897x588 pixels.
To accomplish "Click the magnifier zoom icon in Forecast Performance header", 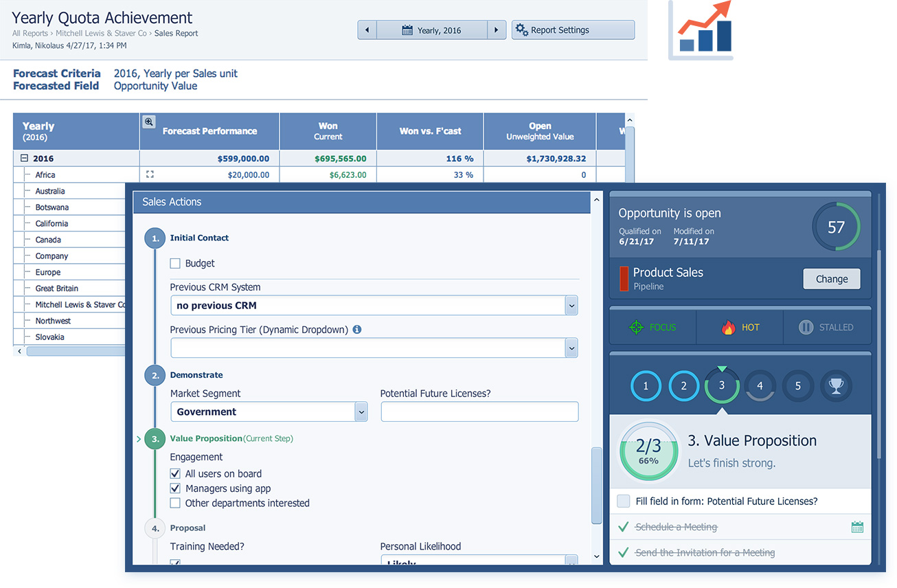I will 148,122.
